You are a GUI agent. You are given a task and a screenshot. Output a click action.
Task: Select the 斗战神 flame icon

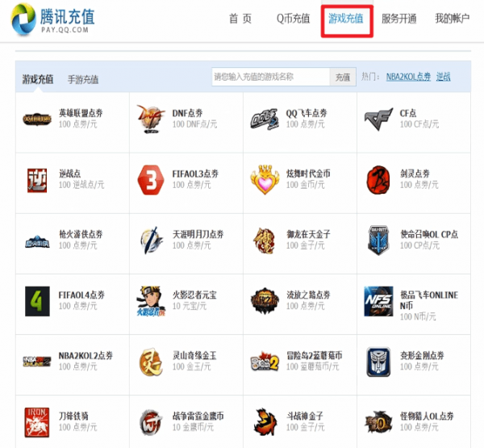click(265, 422)
